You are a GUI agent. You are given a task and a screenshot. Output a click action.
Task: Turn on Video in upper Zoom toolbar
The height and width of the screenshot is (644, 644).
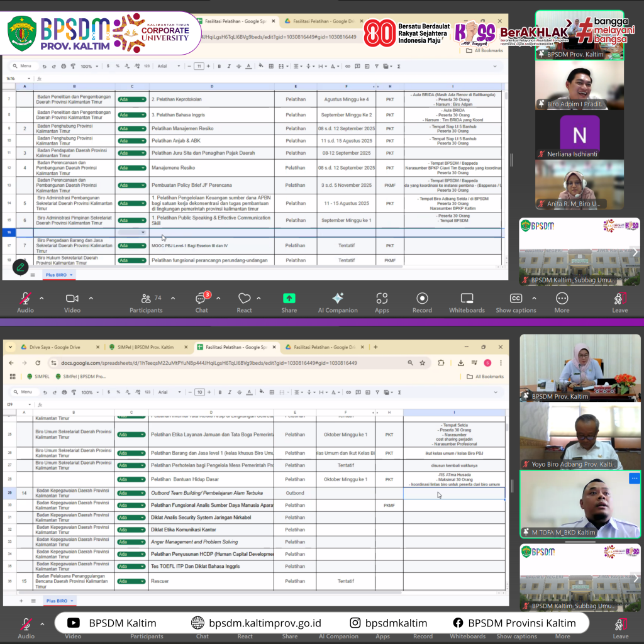(72, 303)
